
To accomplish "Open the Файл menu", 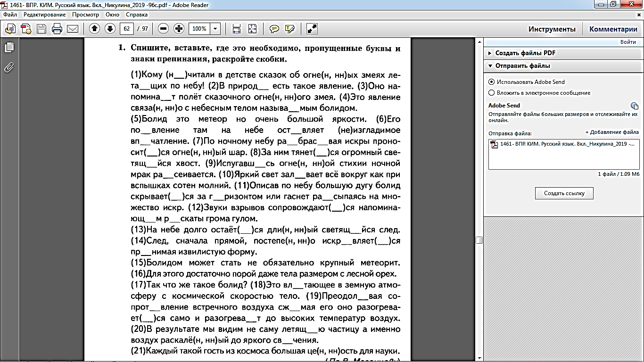I will (x=9, y=15).
